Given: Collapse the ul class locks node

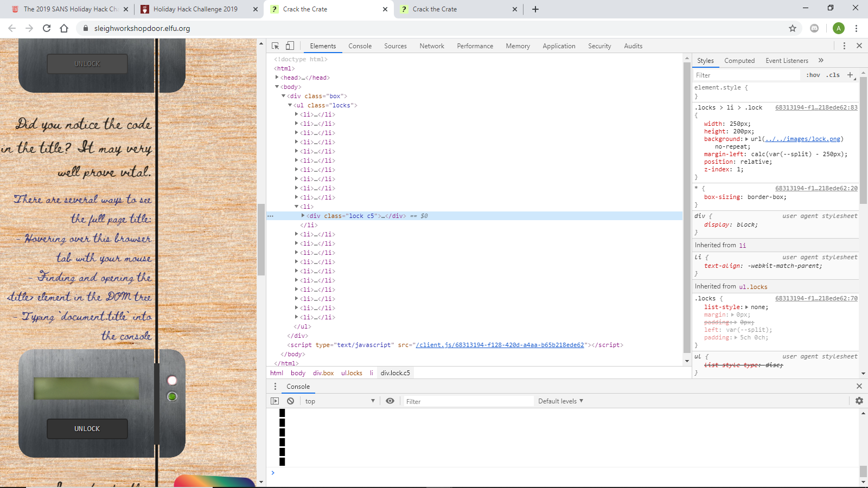Looking at the screenshot, I should point(290,105).
